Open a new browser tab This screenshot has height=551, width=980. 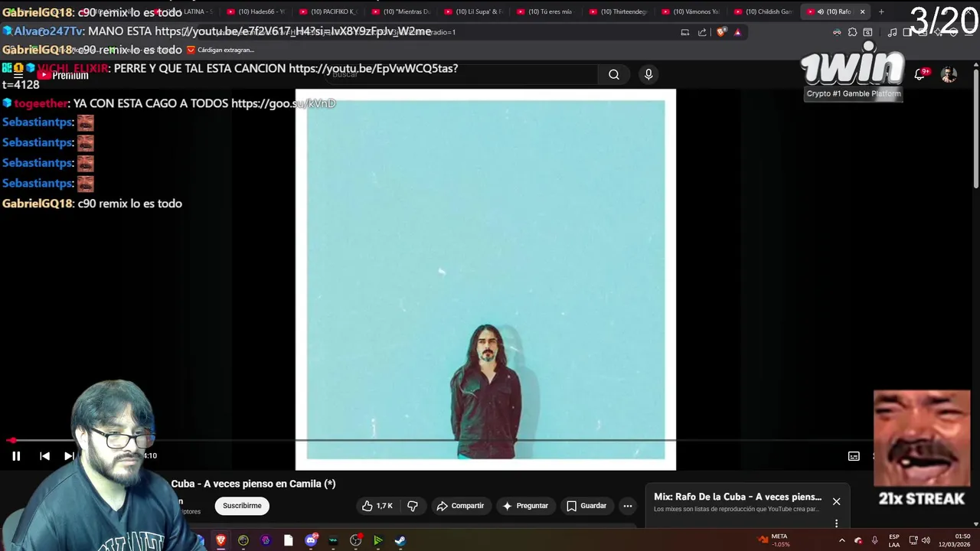881,11
